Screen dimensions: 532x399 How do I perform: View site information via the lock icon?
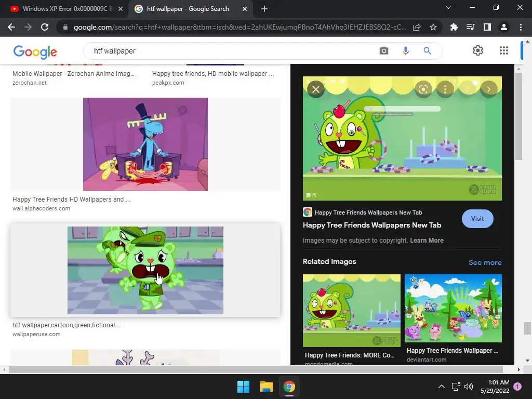pos(65,27)
